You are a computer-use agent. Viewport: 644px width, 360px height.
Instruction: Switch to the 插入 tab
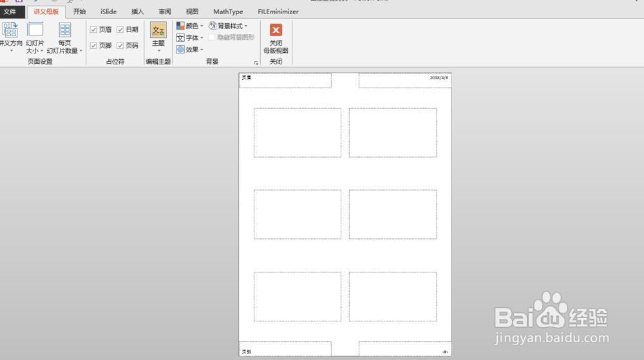tap(137, 12)
